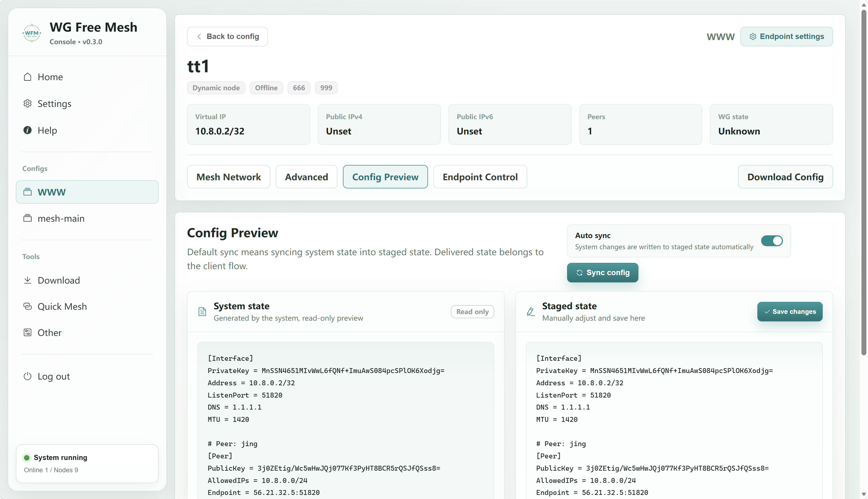Open the Help page
The width and height of the screenshot is (868, 499).
tap(87, 130)
